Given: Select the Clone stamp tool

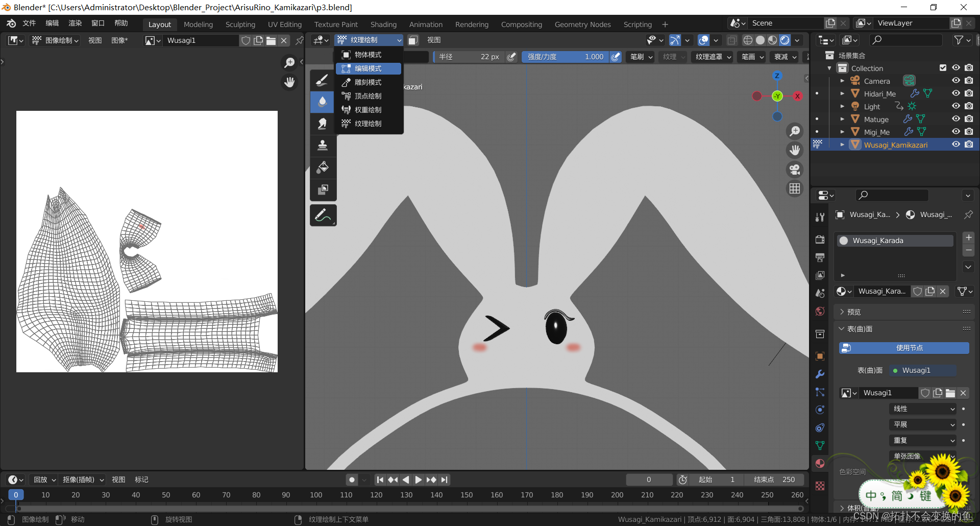Looking at the screenshot, I should click(323, 146).
